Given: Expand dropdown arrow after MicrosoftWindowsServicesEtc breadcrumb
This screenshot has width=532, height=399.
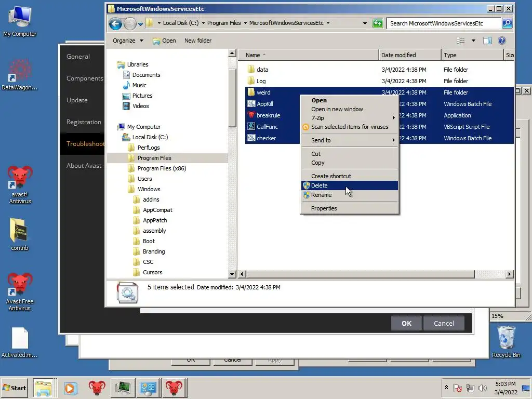Looking at the screenshot, I should 328,23.
